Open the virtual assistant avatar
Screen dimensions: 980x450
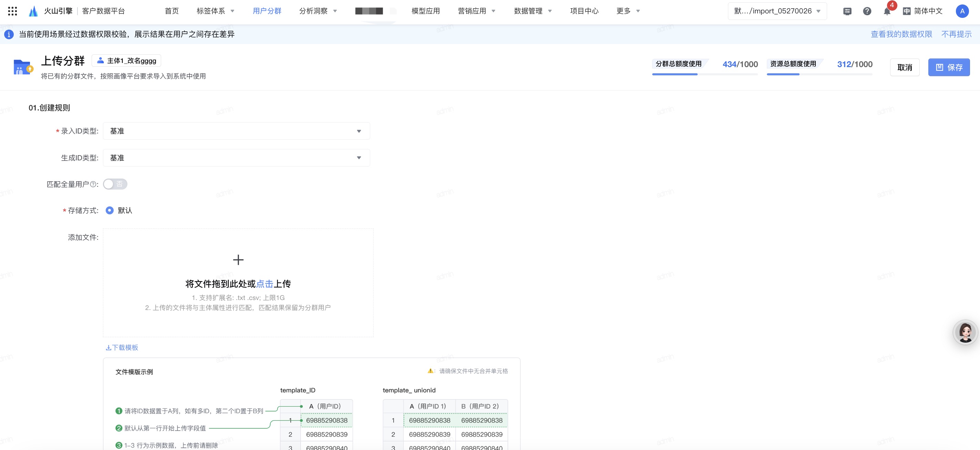click(965, 332)
